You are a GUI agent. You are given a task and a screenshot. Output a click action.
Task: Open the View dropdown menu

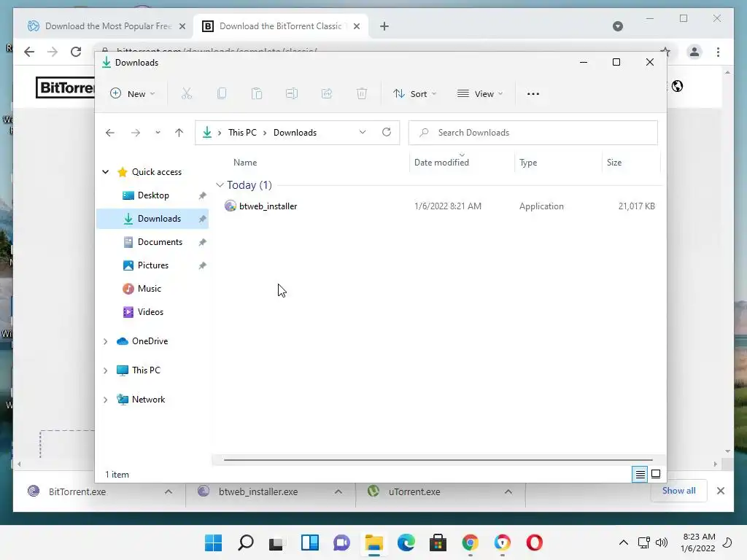click(x=480, y=94)
